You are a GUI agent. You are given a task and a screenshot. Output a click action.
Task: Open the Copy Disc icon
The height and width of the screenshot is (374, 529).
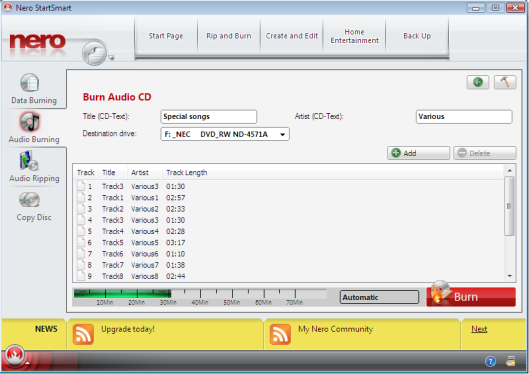click(29, 200)
